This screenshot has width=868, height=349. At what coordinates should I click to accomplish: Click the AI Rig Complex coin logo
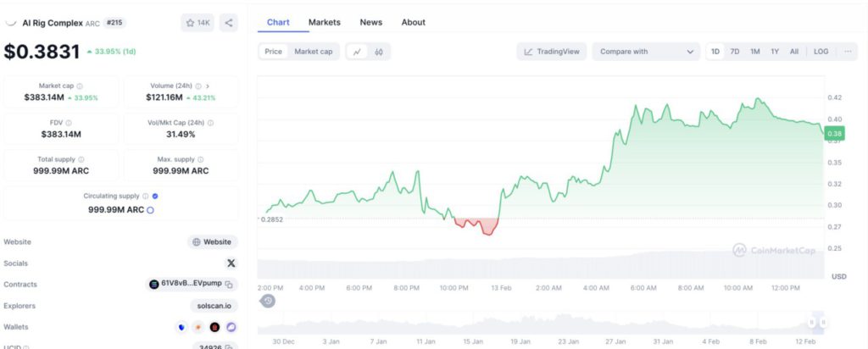(10, 23)
